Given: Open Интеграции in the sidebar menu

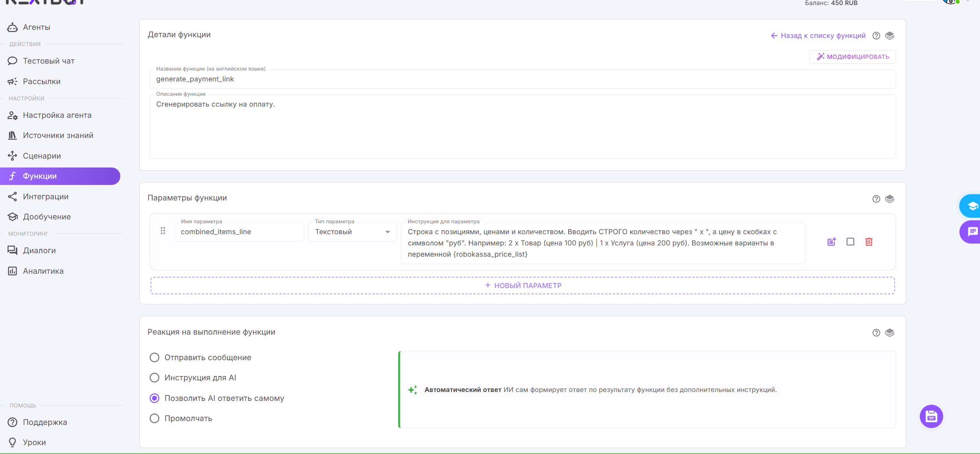Looking at the screenshot, I should pyautogui.click(x=45, y=197).
